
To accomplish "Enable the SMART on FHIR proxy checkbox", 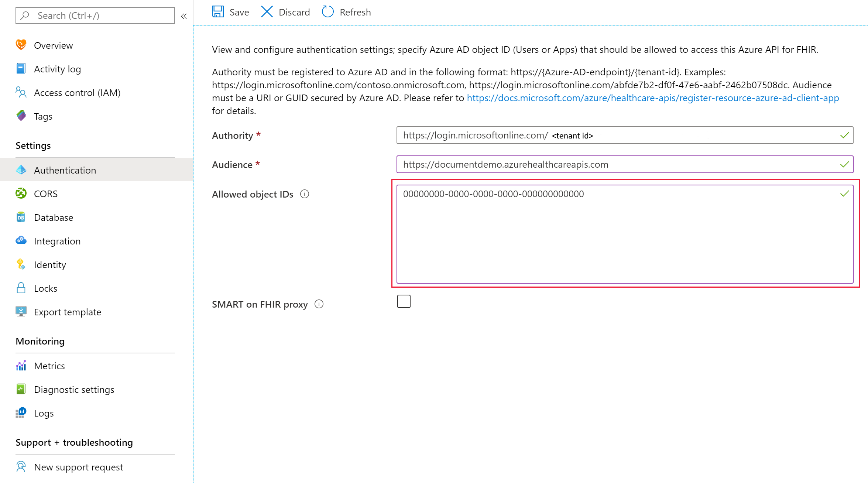I will pyautogui.click(x=403, y=302).
